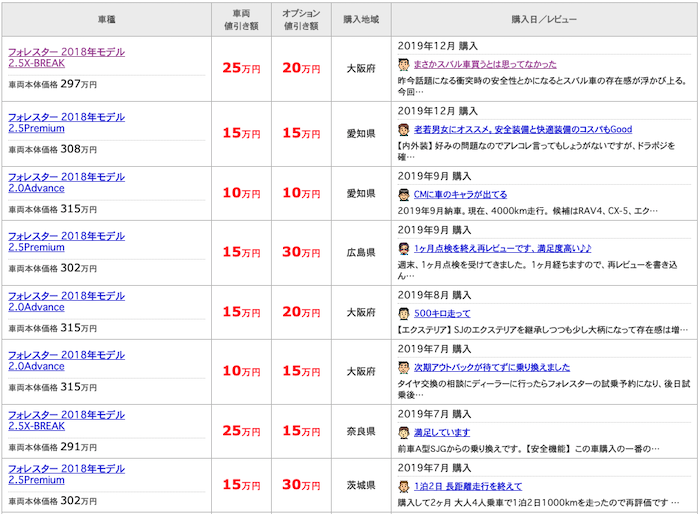Click the 車両値引き額 column header
This screenshot has height=514, width=700.
[242, 20]
